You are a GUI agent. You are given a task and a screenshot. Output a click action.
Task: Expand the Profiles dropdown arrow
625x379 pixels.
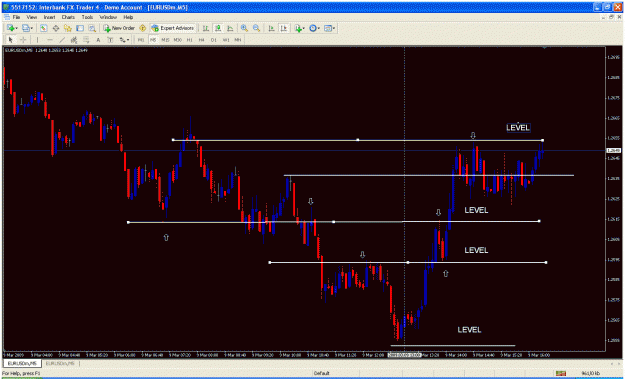(x=31, y=28)
